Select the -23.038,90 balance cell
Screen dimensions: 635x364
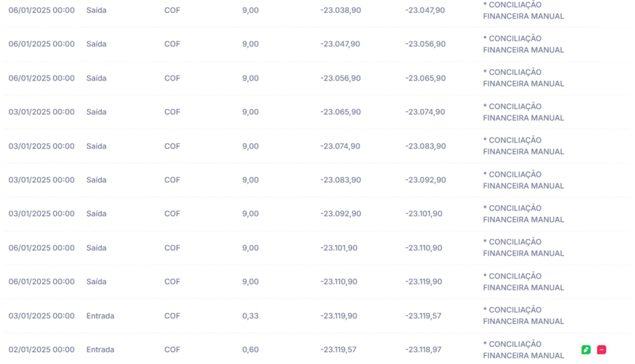click(x=340, y=10)
